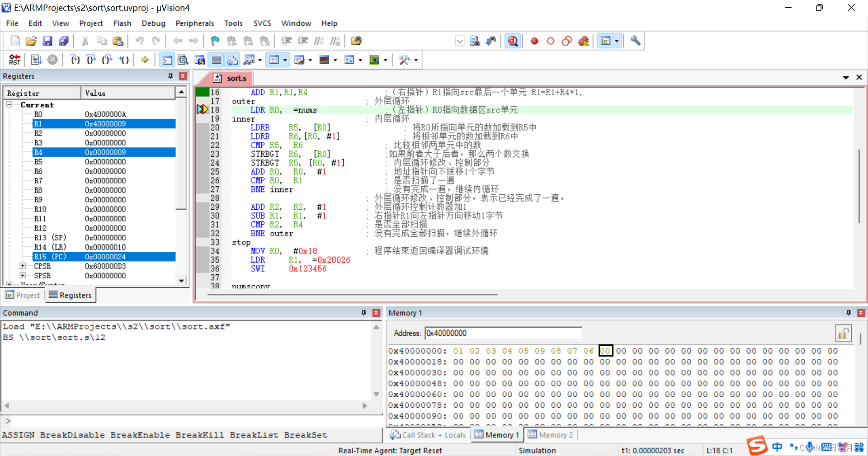This screenshot has height=456, width=868.
Task: Click the Step Out icon
Action: click(108, 60)
